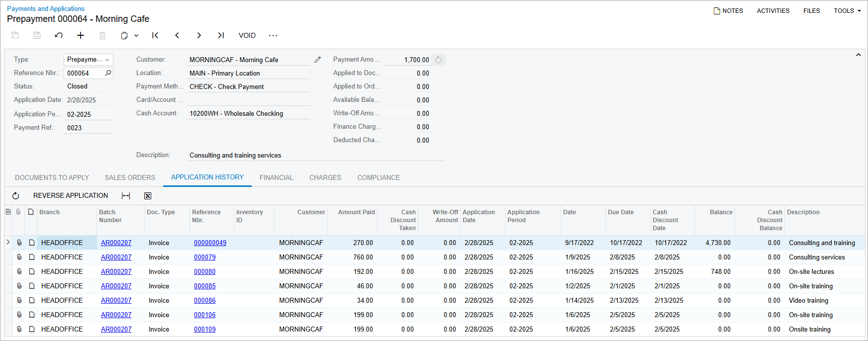This screenshot has width=868, height=341.
Task: Export grid to Excel icon
Action: 148,196
